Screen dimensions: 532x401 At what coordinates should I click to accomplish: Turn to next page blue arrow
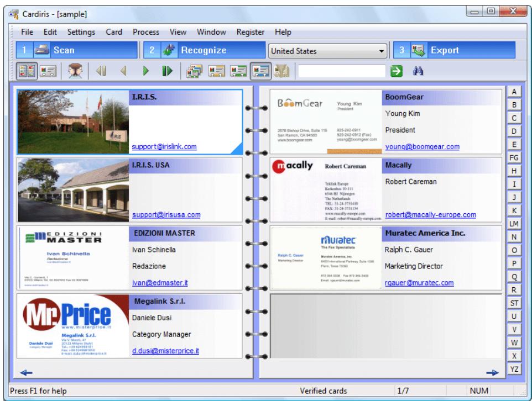point(492,373)
